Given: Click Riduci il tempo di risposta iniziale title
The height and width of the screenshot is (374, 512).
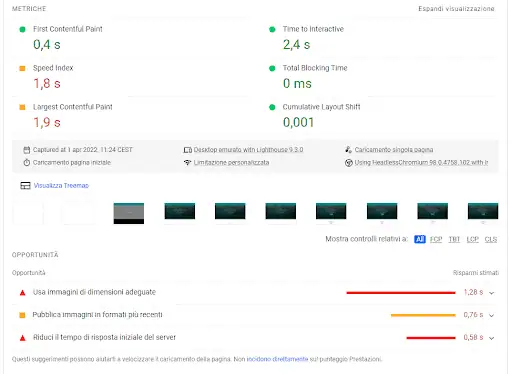Looking at the screenshot, I should pos(104,337).
